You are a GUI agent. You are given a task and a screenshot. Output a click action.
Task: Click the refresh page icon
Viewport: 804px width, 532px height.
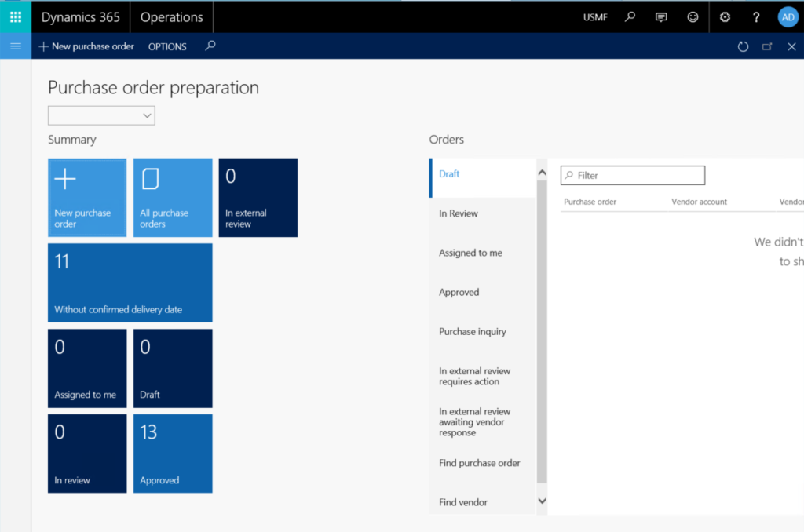743,46
